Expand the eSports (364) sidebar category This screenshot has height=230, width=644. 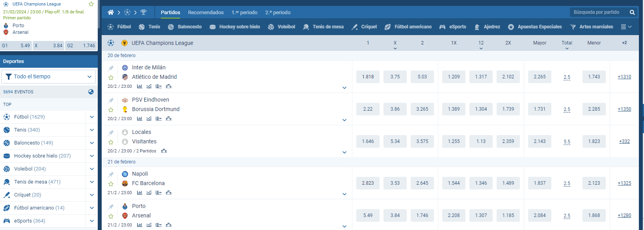click(92, 221)
